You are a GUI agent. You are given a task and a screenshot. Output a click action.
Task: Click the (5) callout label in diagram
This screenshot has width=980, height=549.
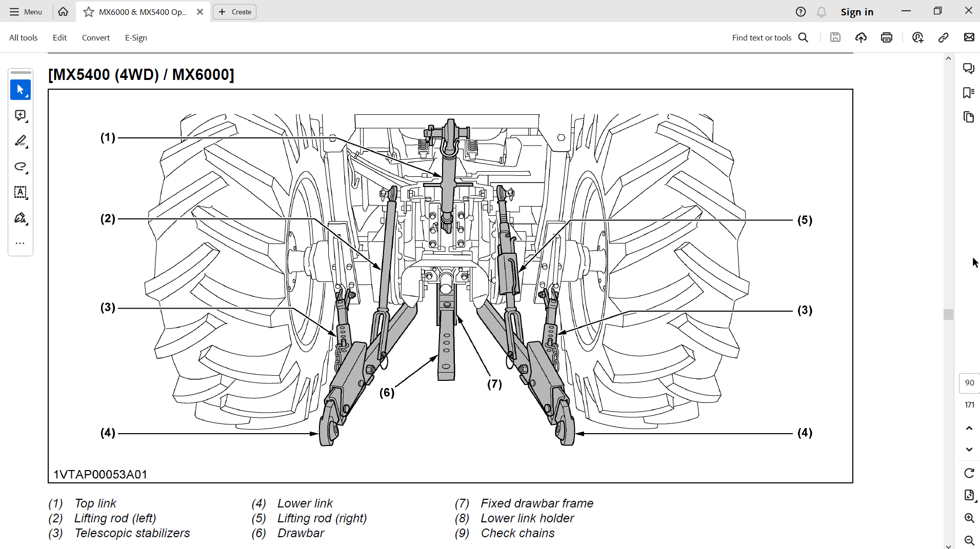click(805, 220)
